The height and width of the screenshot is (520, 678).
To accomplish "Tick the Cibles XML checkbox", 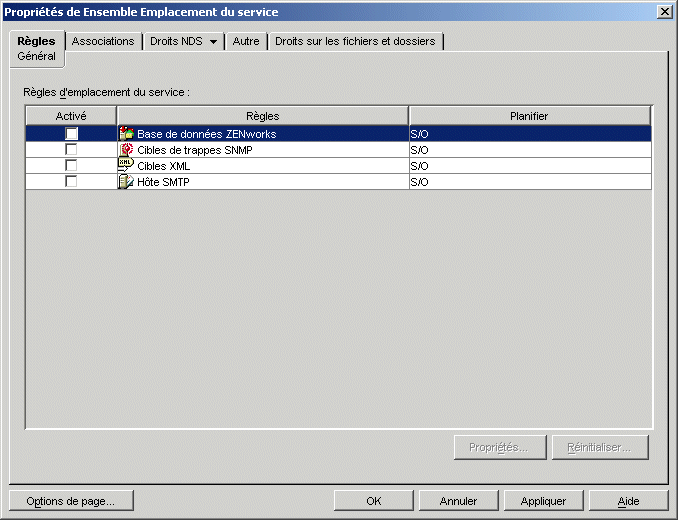I will pos(71,165).
